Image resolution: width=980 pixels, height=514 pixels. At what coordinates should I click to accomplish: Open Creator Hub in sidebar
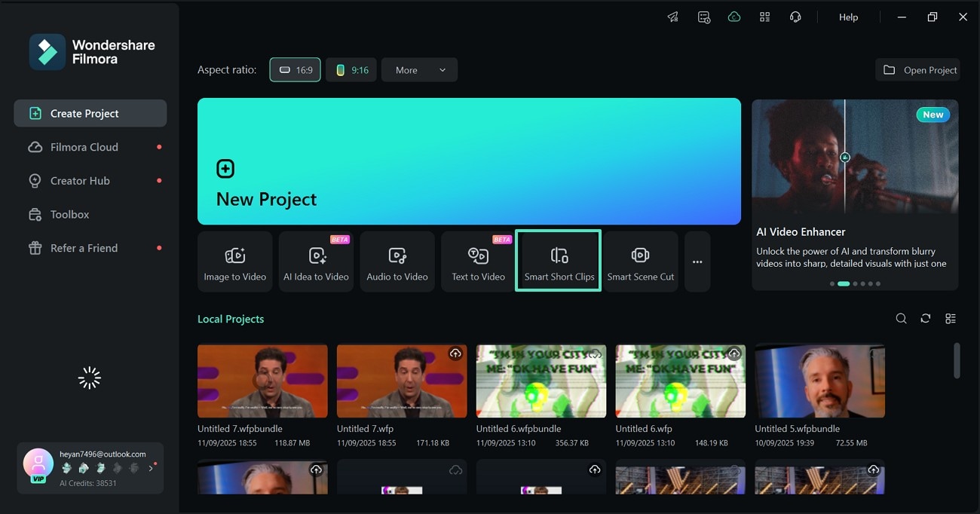(x=90, y=181)
